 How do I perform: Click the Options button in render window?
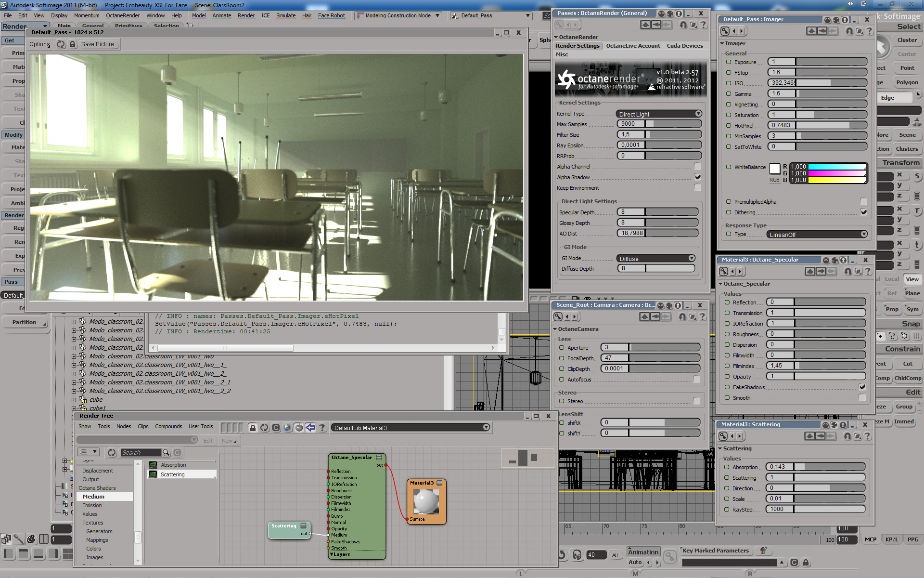coord(39,44)
